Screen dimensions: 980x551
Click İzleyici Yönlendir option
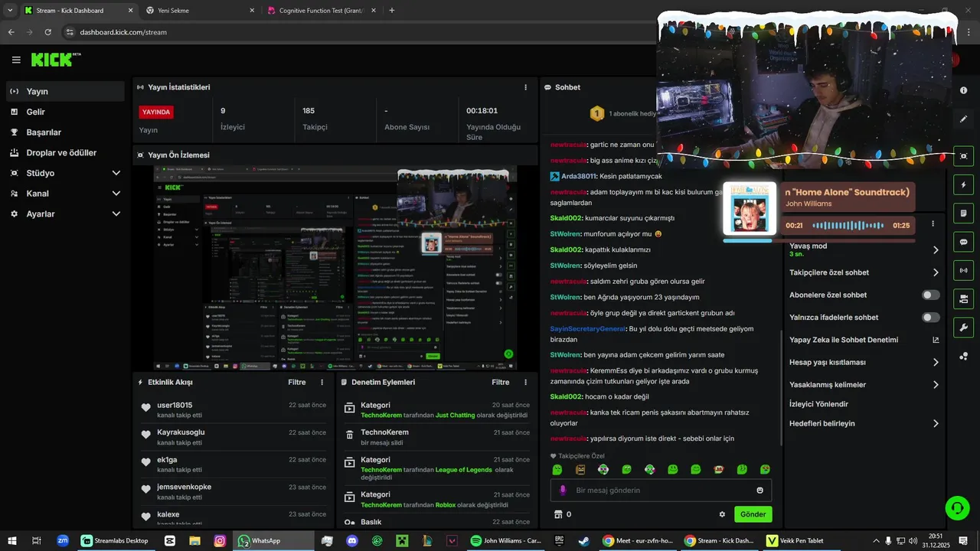tap(818, 404)
